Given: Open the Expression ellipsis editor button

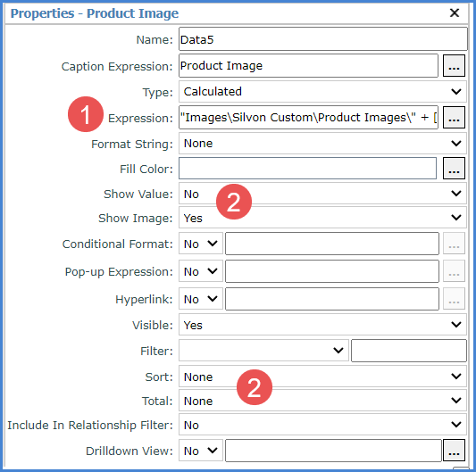Looking at the screenshot, I should tap(454, 118).
